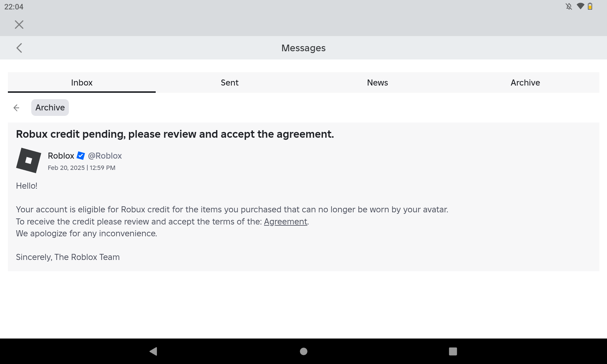607x364 pixels.
Task: Return to inbox list via small arrow
Action: (16, 108)
